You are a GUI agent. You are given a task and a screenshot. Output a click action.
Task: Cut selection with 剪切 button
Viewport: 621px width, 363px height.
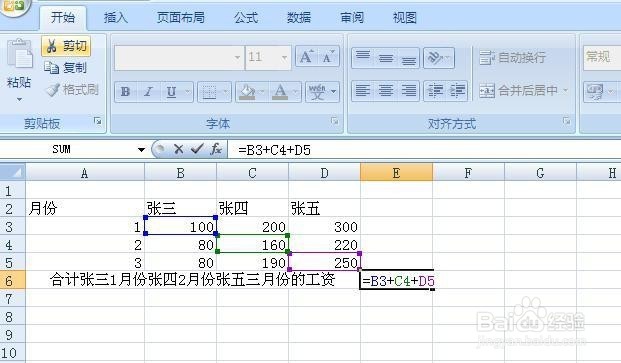tap(66, 46)
